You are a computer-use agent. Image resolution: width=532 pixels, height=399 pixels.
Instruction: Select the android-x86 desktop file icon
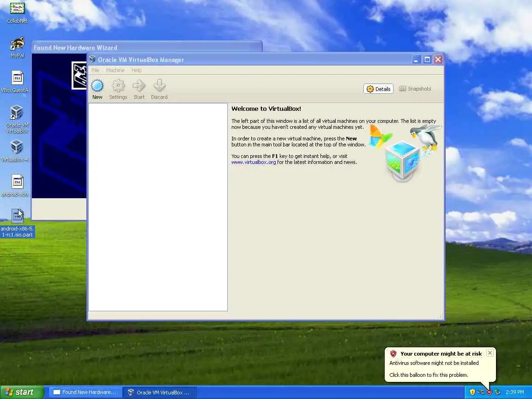pyautogui.click(x=16, y=186)
